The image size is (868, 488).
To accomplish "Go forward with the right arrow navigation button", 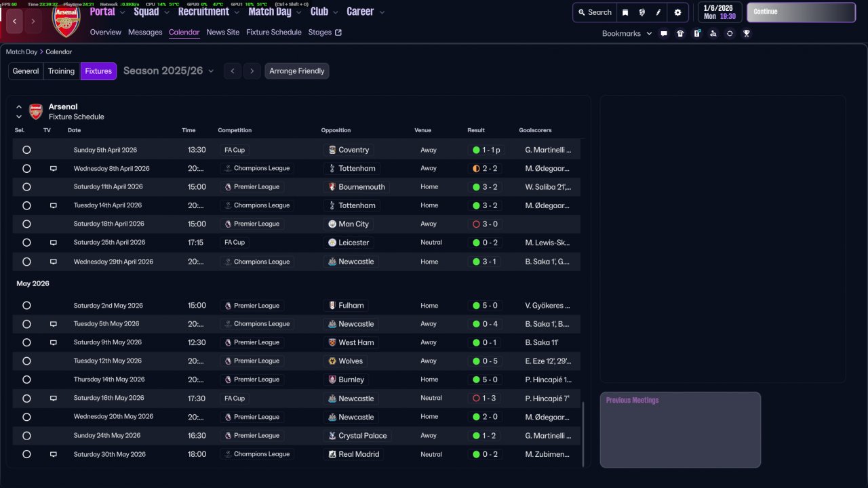I will [33, 21].
